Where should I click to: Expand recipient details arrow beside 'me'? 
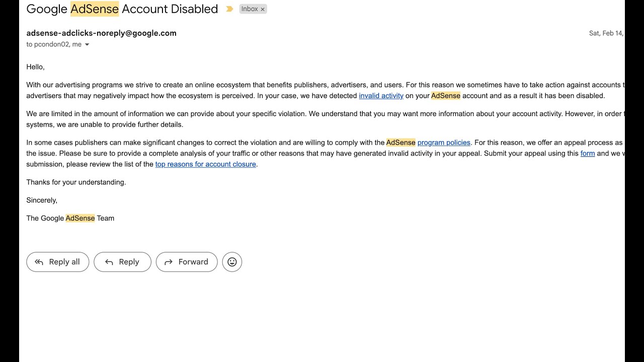point(87,44)
